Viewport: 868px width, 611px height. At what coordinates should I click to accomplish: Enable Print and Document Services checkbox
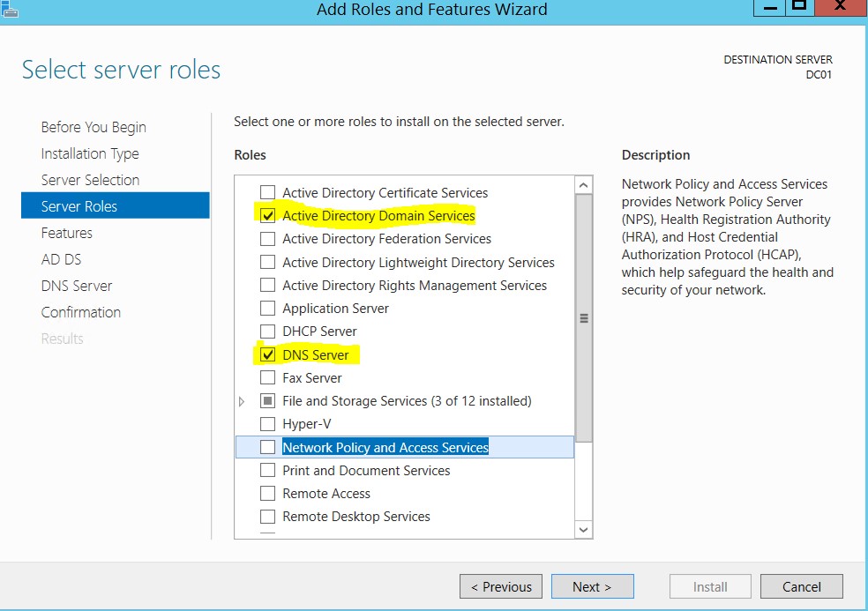pyautogui.click(x=267, y=470)
